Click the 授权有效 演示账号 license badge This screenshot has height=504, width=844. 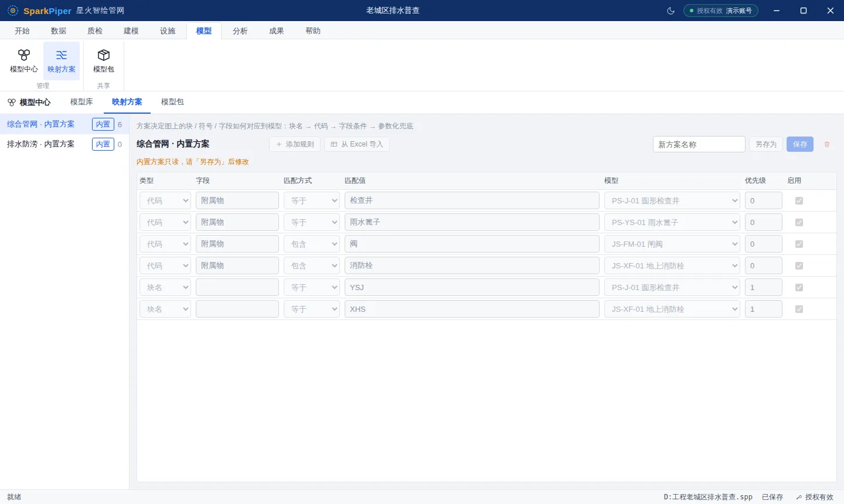[x=721, y=11]
